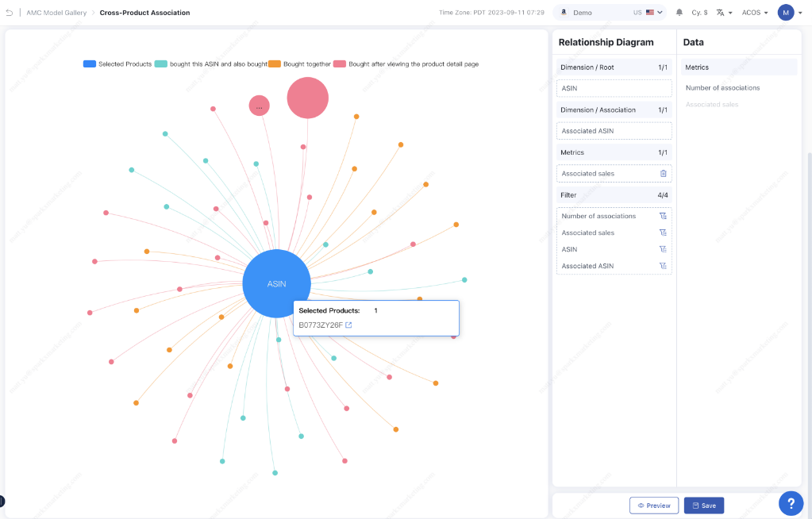The width and height of the screenshot is (812, 519).
Task: Click the Metrics header under Relationship Diagram
Action: pos(614,152)
